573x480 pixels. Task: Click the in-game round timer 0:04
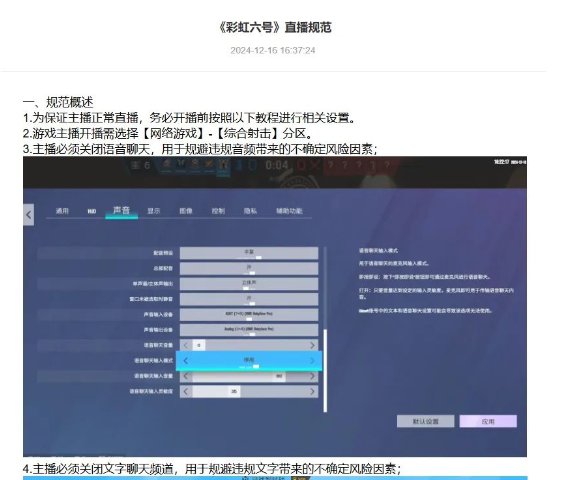[x=277, y=165]
